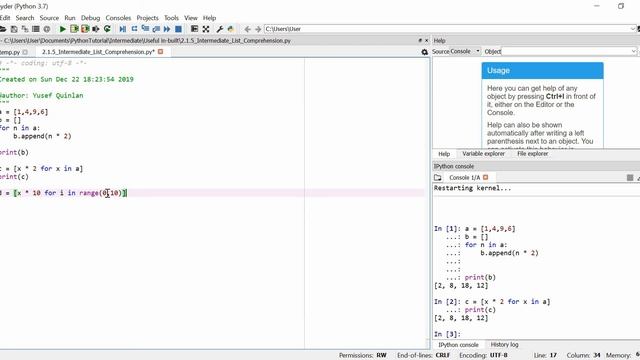Click the End-of-lines: CRLF status entry

pyautogui.click(x=423, y=356)
